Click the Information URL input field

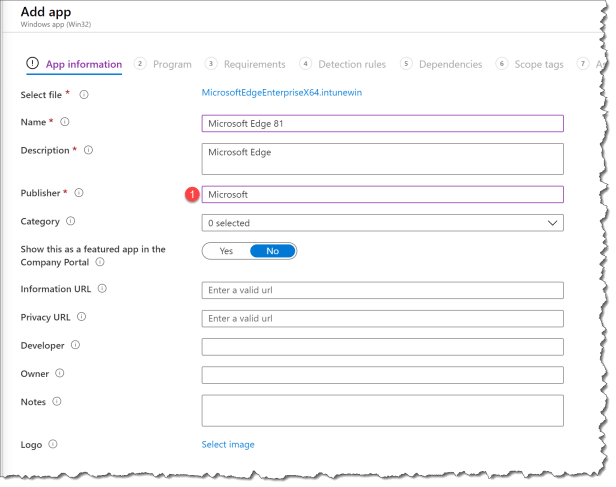click(383, 290)
